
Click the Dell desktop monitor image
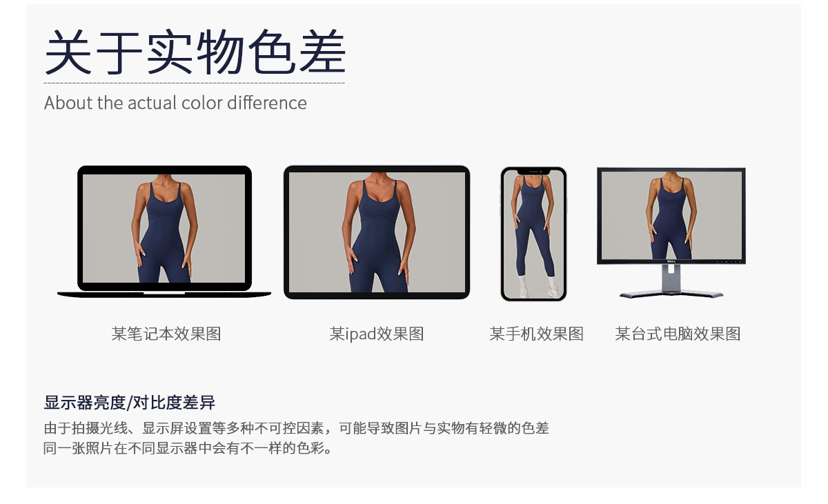tap(671, 233)
